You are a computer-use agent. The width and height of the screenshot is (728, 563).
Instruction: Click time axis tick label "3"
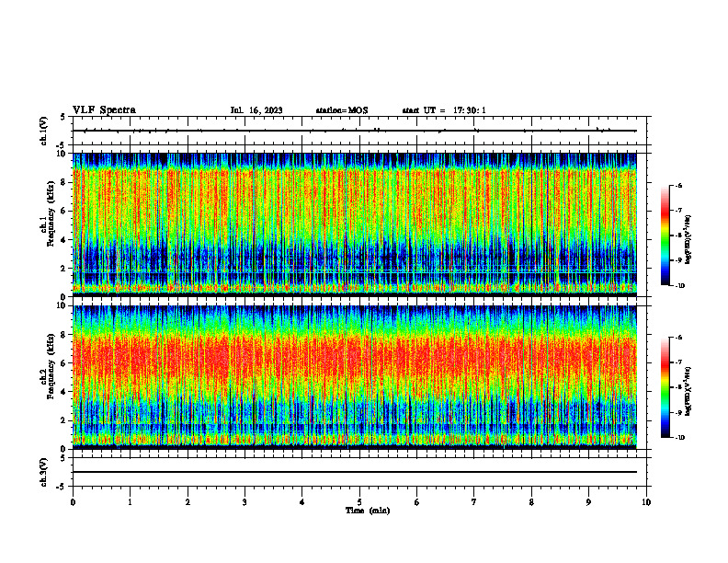coord(245,502)
